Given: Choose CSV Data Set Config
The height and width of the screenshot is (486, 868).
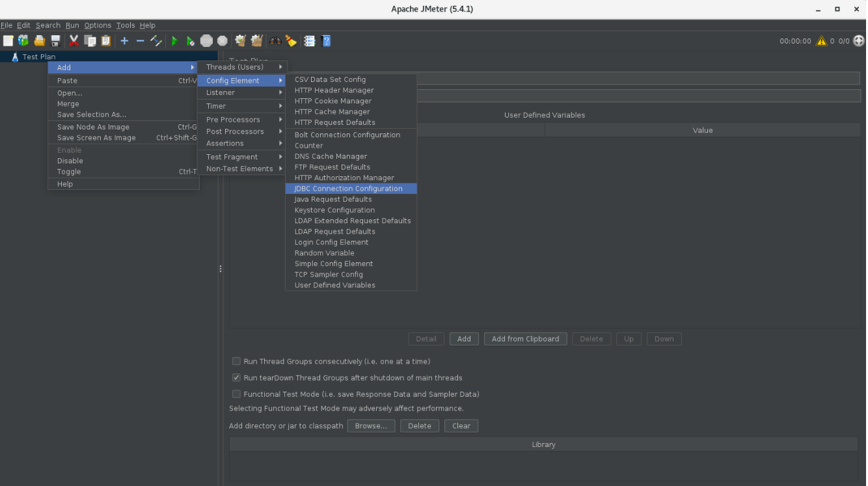Looking at the screenshot, I should [x=351, y=79].
